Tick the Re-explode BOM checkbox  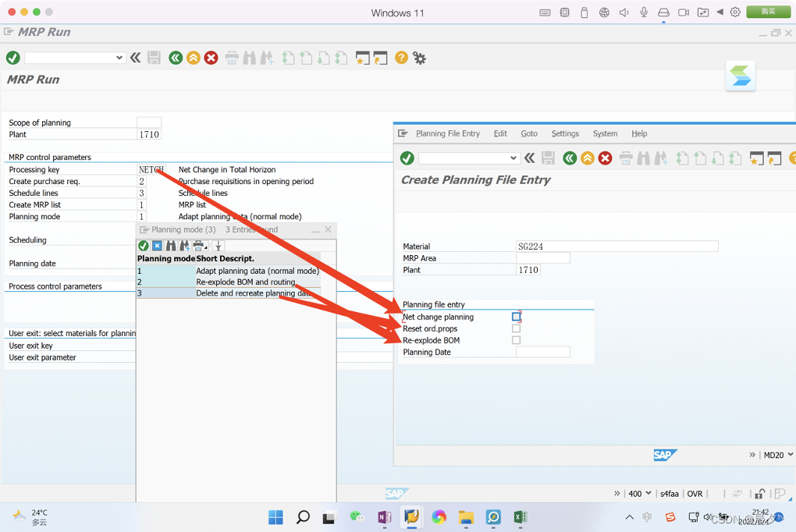click(x=516, y=340)
